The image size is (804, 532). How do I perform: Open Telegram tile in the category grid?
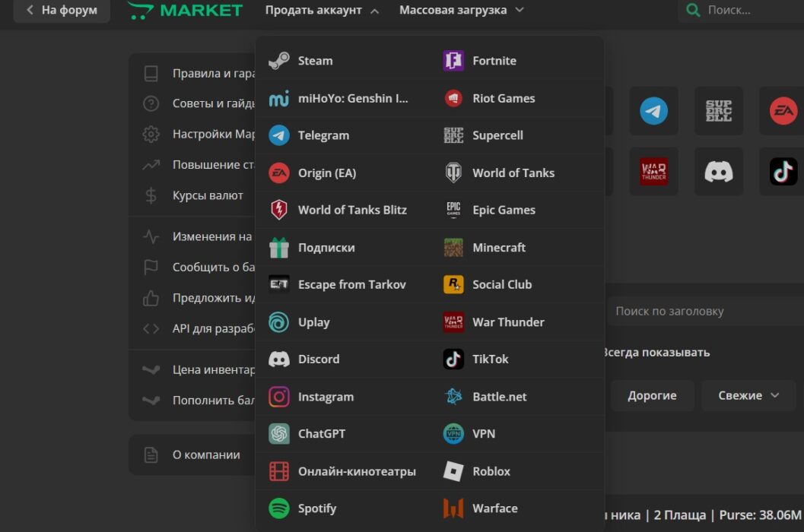653,111
